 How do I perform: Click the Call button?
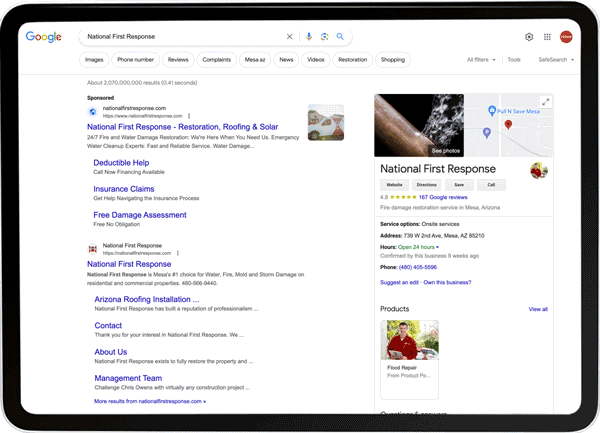point(491,185)
